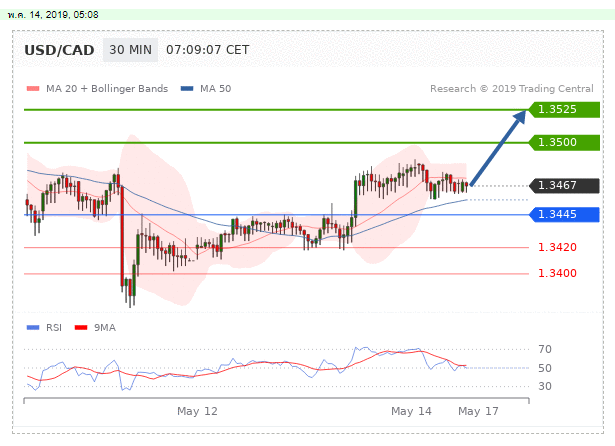Click the MA 50 legend label
Image resolution: width=615 pixels, height=446 pixels.
tap(216, 89)
